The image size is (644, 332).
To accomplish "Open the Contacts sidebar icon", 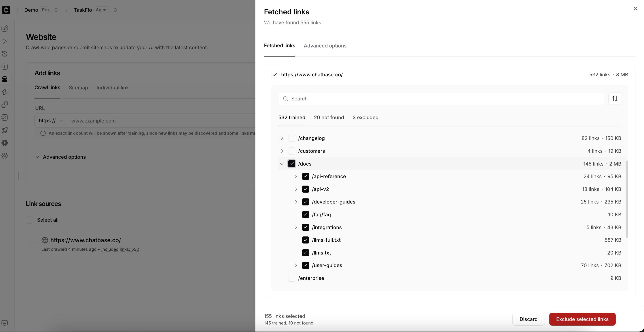I will click(x=5, y=117).
